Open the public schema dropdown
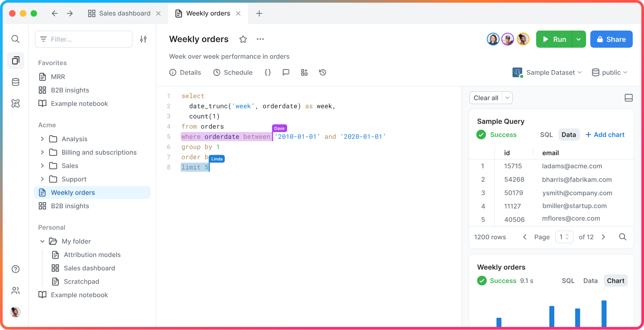Screen dimensions: 644x330 (610, 72)
